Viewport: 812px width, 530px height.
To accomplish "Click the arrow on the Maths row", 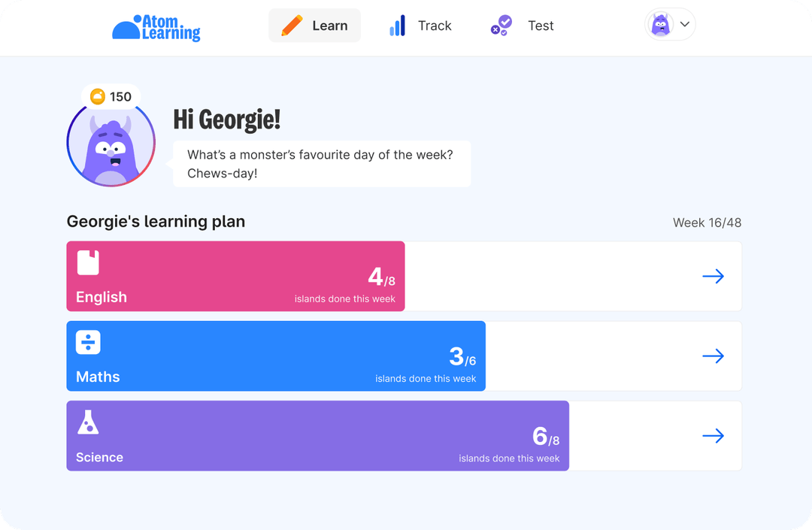I will click(713, 356).
